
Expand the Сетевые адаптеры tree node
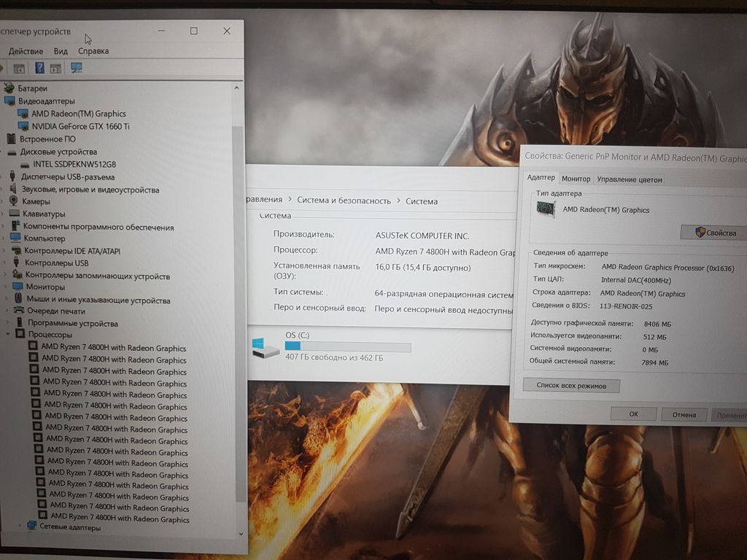21,526
